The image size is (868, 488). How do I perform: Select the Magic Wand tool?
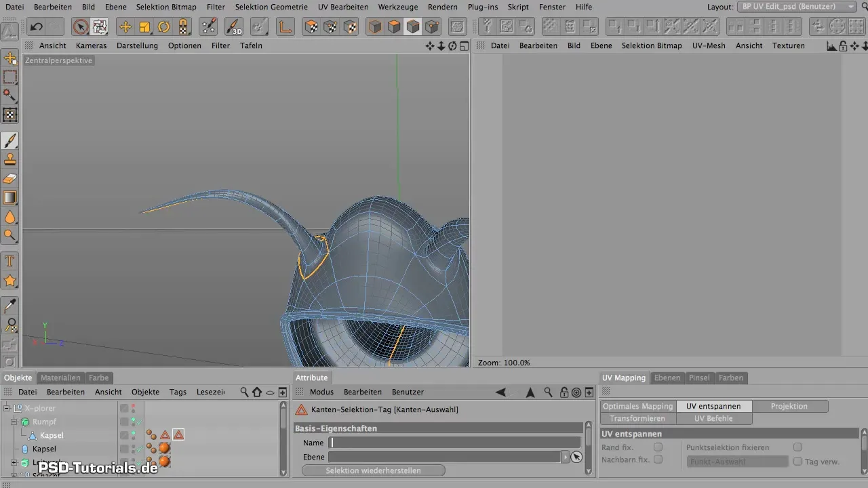10,96
